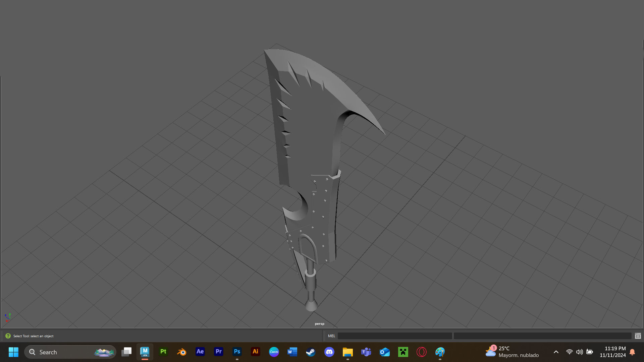Launch Blender from the taskbar
This screenshot has width=644, height=362.
[182, 352]
